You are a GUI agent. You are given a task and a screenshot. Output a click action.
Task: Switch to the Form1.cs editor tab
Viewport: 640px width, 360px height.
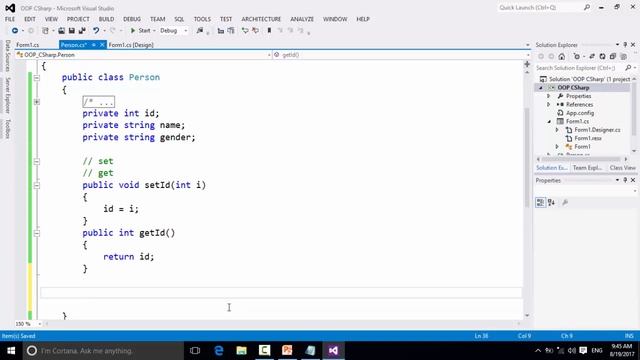click(28, 45)
